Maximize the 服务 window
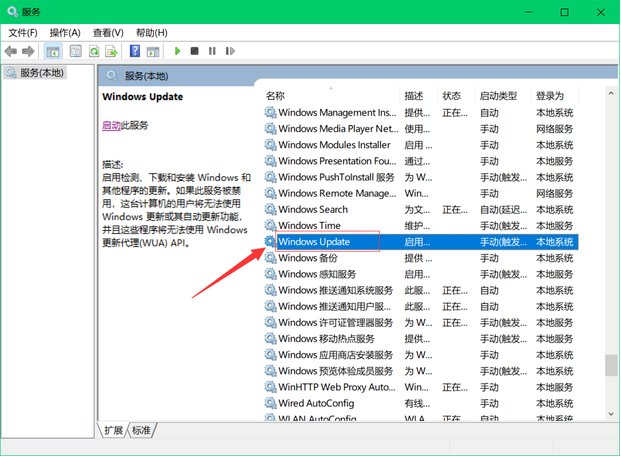The width and height of the screenshot is (621, 457). pyautogui.click(x=565, y=12)
